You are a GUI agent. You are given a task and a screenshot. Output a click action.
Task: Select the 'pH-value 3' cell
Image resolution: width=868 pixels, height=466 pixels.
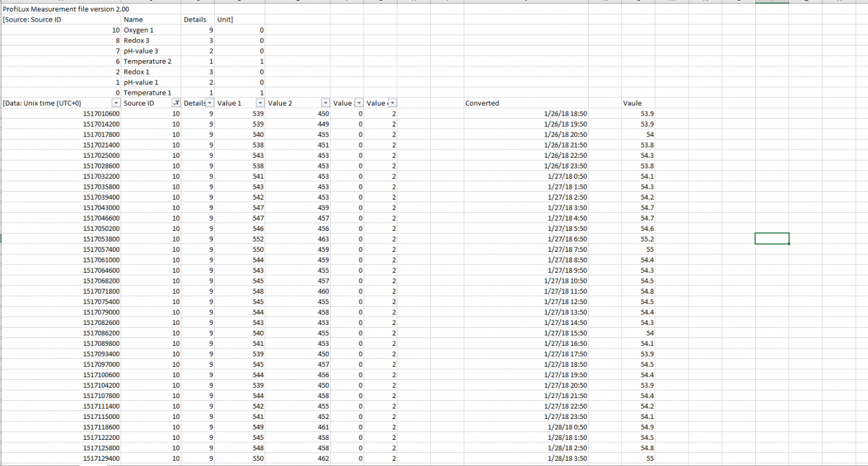(151, 51)
